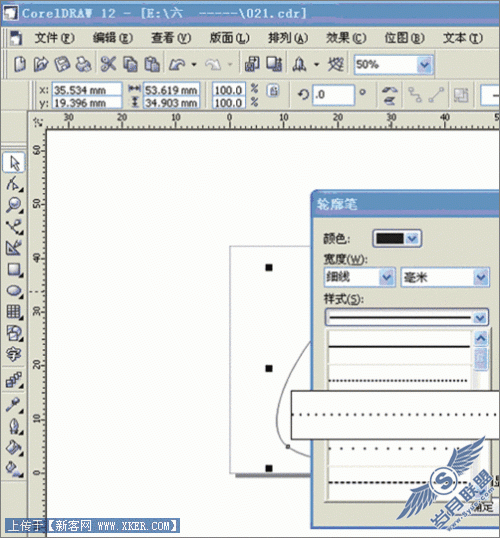Screen dimensions: 500x538
Task: Select the Shape edit tool
Action: click(x=14, y=184)
